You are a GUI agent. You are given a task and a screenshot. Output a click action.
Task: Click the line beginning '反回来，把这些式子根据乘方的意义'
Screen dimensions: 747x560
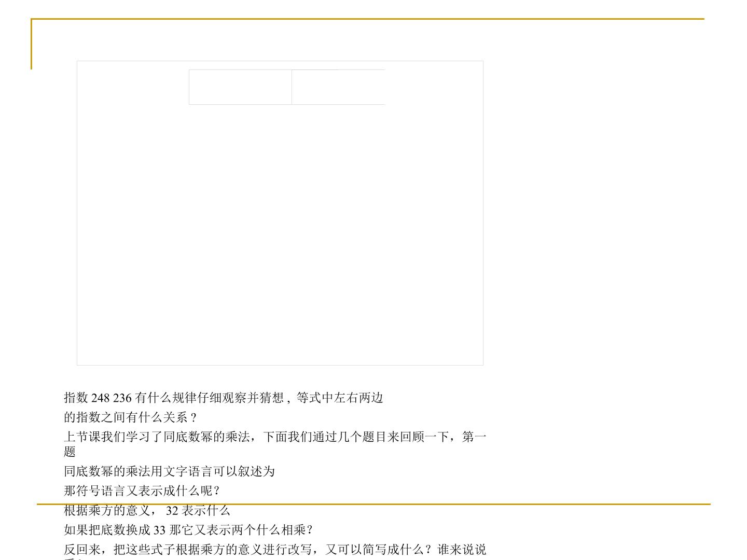click(275, 551)
